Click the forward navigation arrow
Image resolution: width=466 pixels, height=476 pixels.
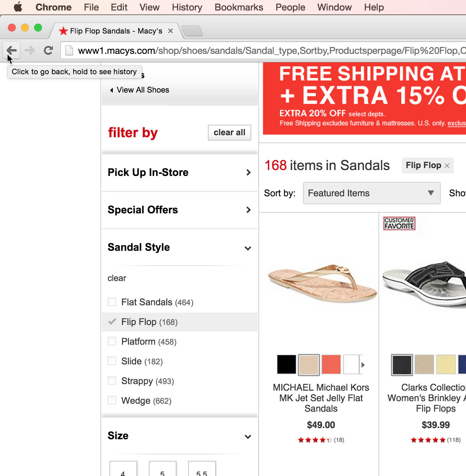(30, 51)
